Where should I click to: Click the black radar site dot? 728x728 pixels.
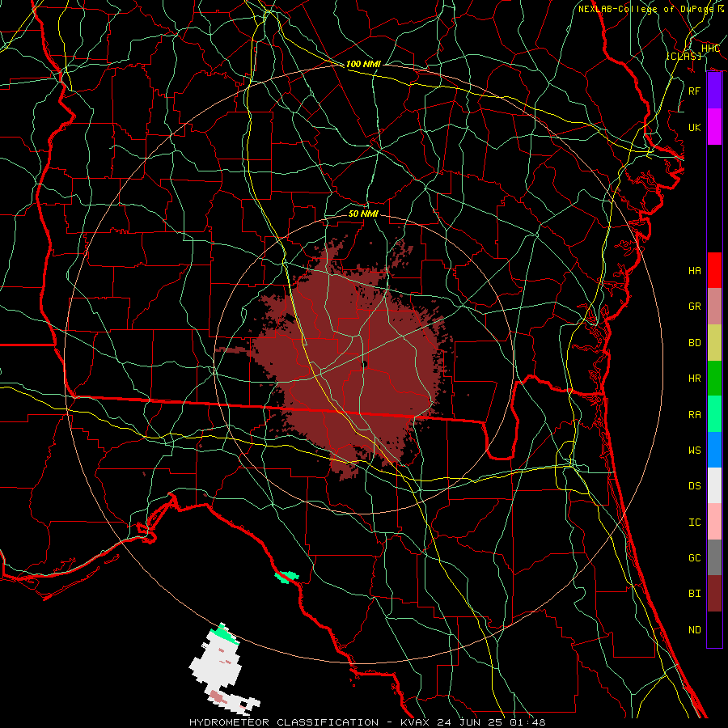click(x=364, y=365)
